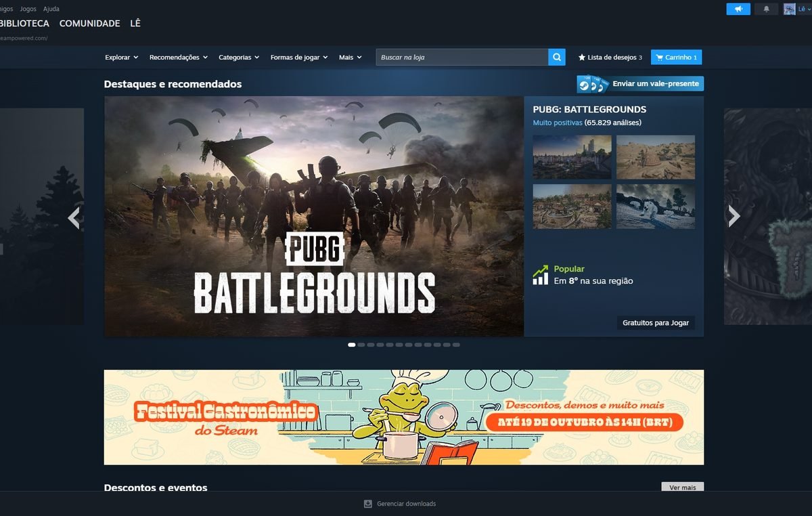Screen dimensions: 812x516
Task: Open the Formas de jogar dropdown
Action: tap(299, 58)
